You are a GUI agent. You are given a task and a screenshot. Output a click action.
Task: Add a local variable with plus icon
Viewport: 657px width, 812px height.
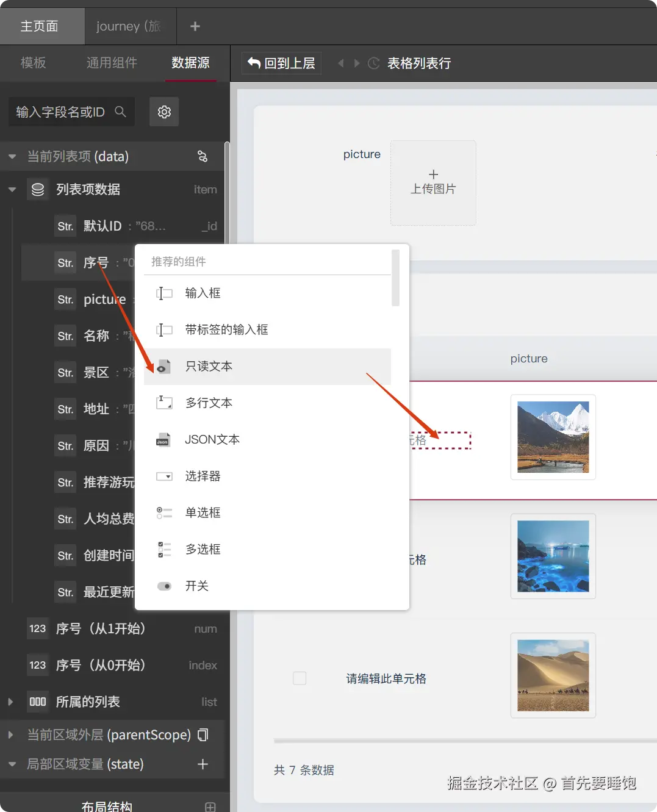[203, 764]
